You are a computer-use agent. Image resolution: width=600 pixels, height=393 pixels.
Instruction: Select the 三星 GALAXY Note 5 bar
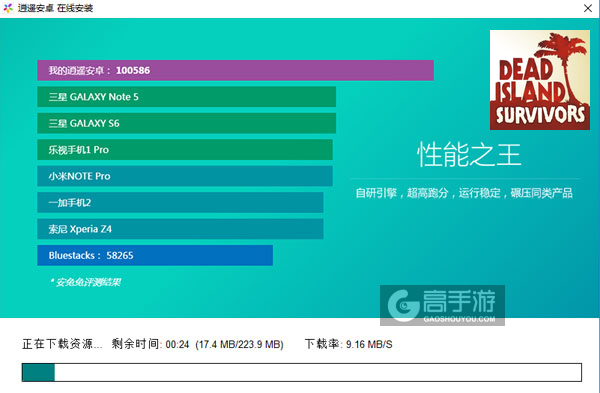pos(186,97)
